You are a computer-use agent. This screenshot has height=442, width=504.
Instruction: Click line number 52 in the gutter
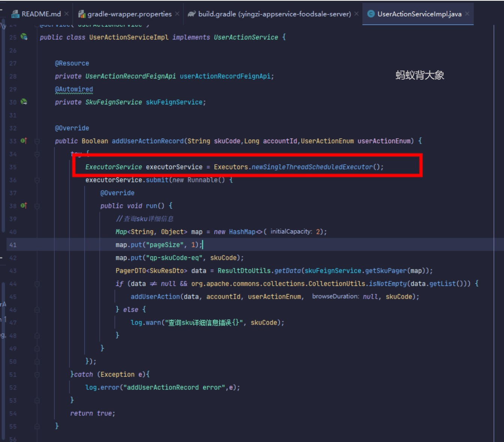13,388
